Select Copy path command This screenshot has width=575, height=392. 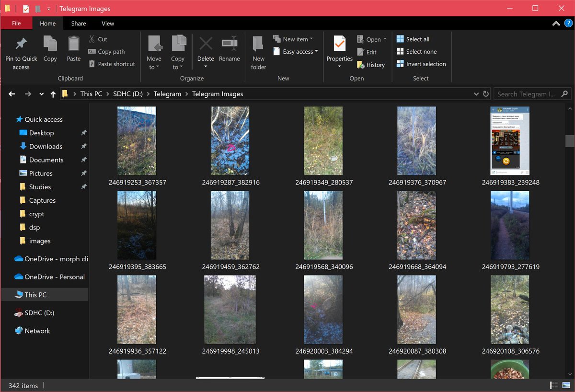coord(106,51)
